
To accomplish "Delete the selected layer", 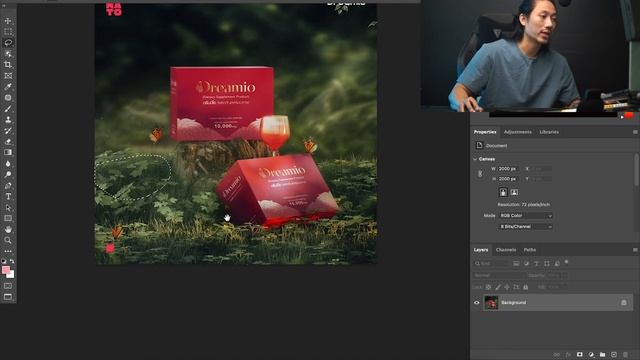I will (x=625, y=355).
